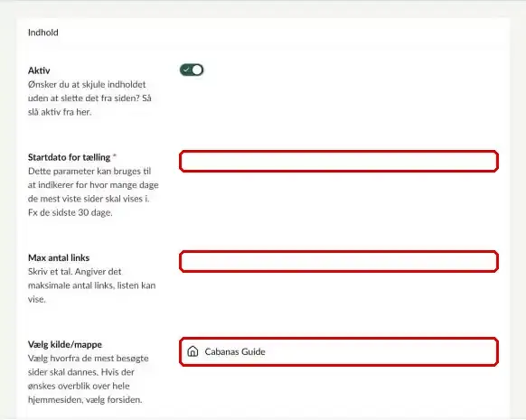Click the checkmark inside the Aktiv switch
The height and width of the screenshot is (420, 526).
pos(186,70)
